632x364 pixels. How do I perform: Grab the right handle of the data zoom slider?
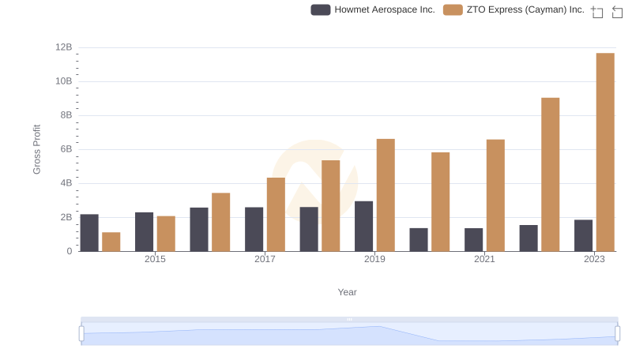click(x=617, y=333)
